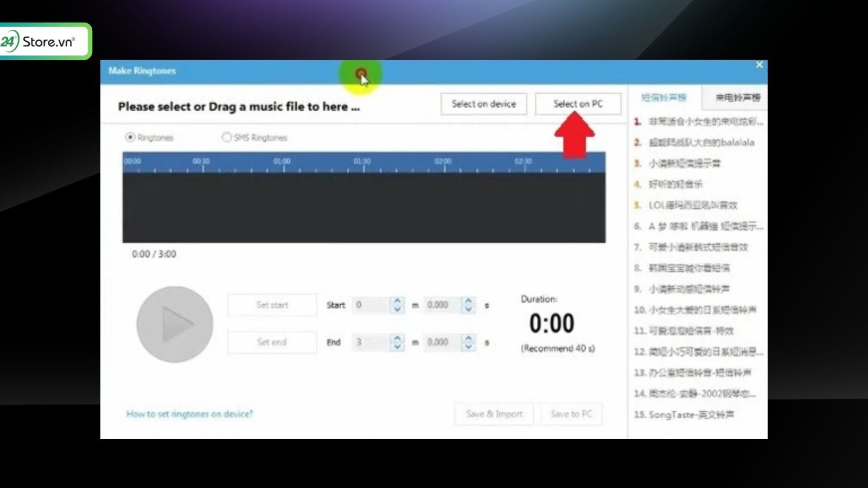Image resolution: width=868 pixels, height=488 pixels.
Task: Decrease the Start minutes value
Action: click(x=397, y=309)
